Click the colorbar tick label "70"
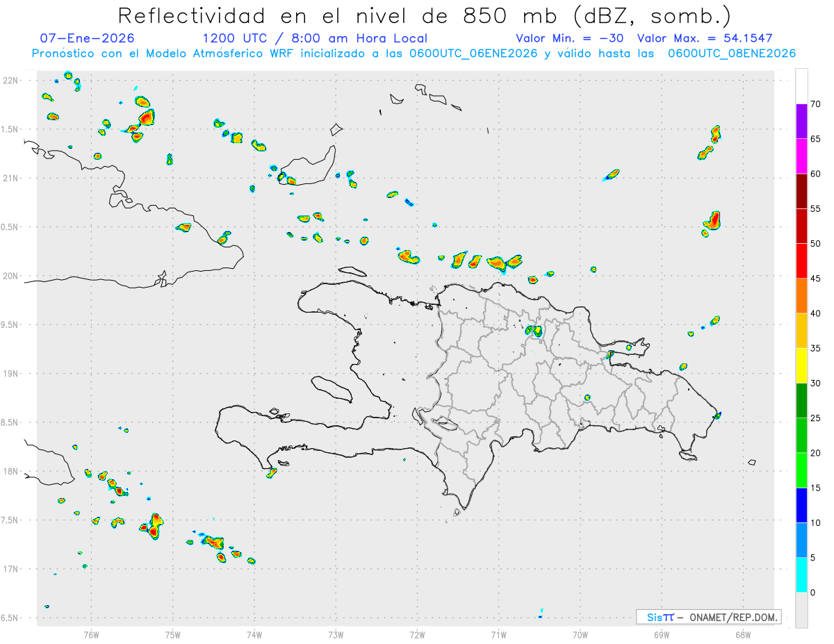The width and height of the screenshot is (834, 644). point(816,104)
